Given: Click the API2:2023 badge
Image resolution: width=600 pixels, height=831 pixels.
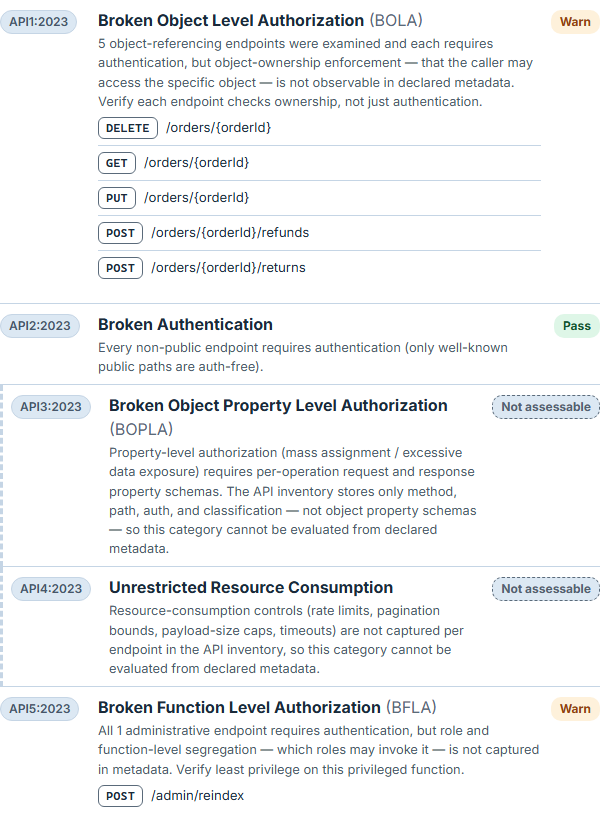Looking at the screenshot, I should pyautogui.click(x=40, y=326).
